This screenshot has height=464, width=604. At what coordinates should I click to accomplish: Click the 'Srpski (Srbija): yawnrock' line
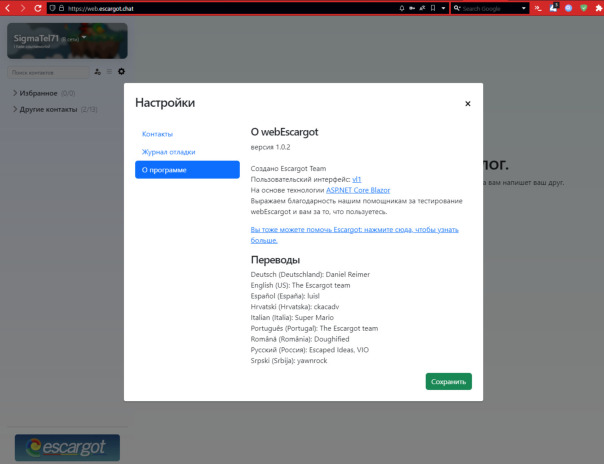[x=289, y=361]
